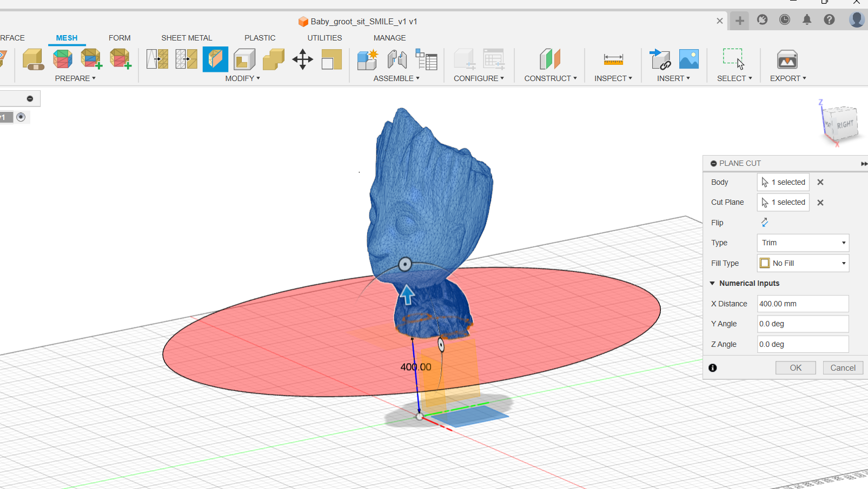Screen dimensions: 868x489
Task: Clear the Body selection with X
Action: 820,182
